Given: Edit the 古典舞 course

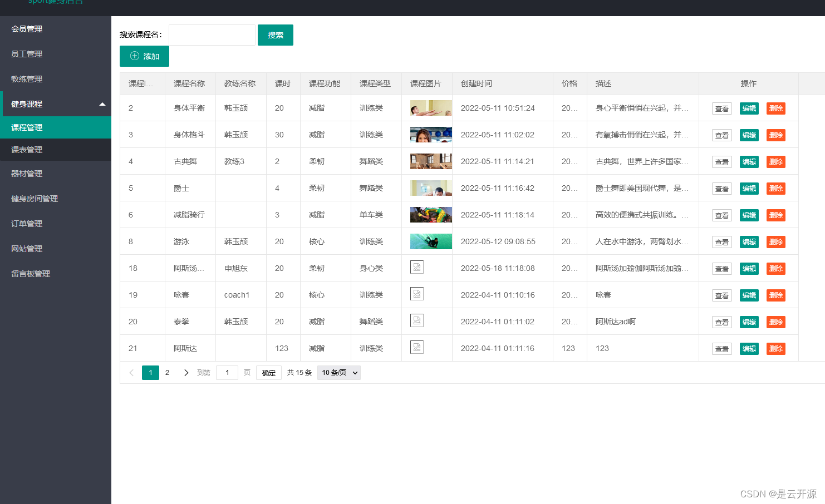Looking at the screenshot, I should (x=749, y=162).
